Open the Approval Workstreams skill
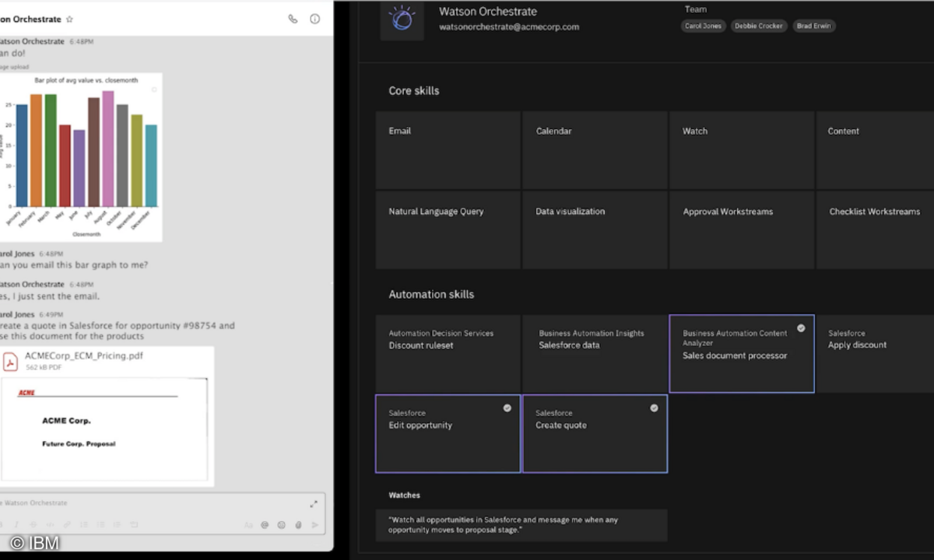The image size is (934, 560). pos(742,230)
